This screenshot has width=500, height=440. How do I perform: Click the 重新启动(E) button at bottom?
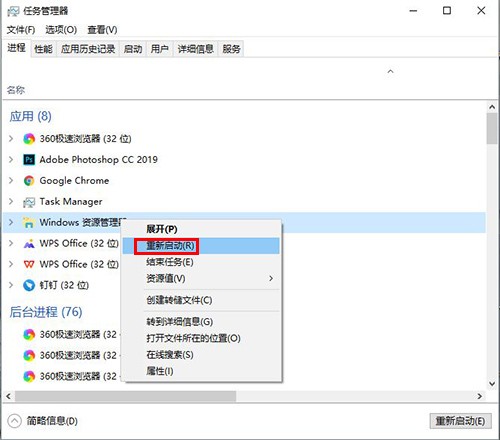[460, 421]
